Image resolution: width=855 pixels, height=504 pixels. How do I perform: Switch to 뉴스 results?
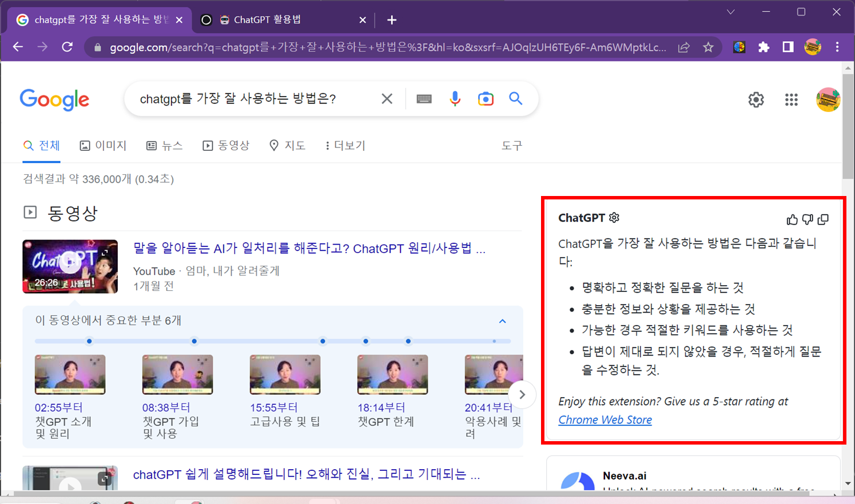click(165, 146)
